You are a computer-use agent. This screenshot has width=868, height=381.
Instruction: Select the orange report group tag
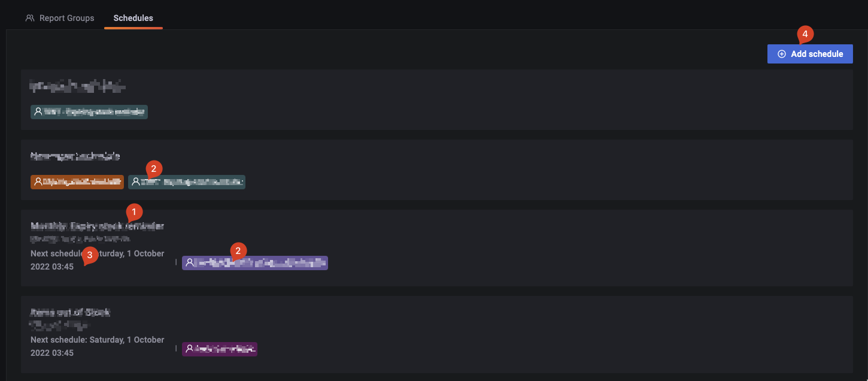tap(78, 182)
